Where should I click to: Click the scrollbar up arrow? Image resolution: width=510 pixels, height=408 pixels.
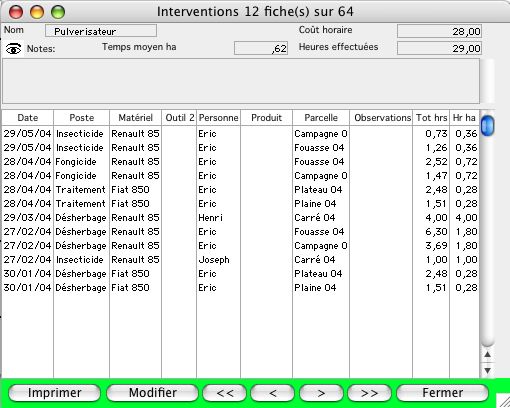tap(487, 354)
